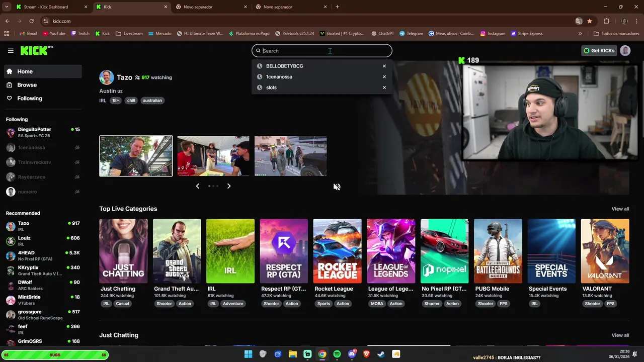The height and width of the screenshot is (362, 644).
Task: Open MintBride recommended channel
Action: (43, 300)
